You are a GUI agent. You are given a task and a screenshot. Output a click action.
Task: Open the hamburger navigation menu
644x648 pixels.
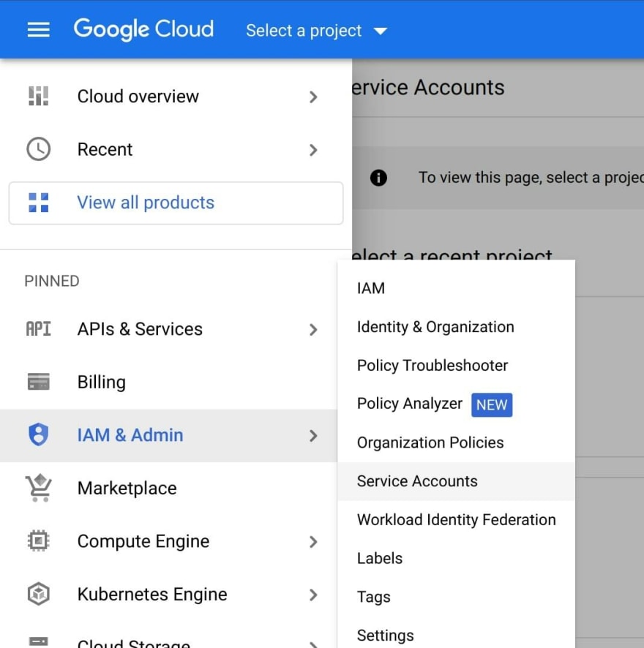(39, 30)
